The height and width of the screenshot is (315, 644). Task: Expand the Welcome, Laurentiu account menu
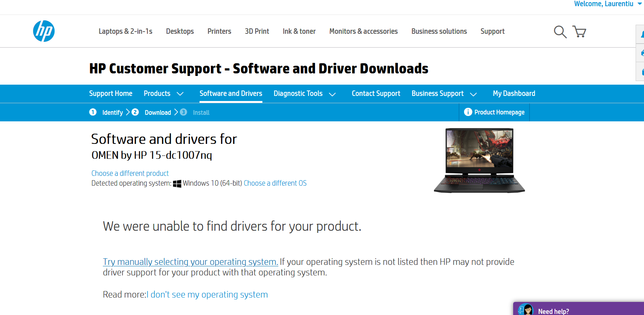[639, 4]
